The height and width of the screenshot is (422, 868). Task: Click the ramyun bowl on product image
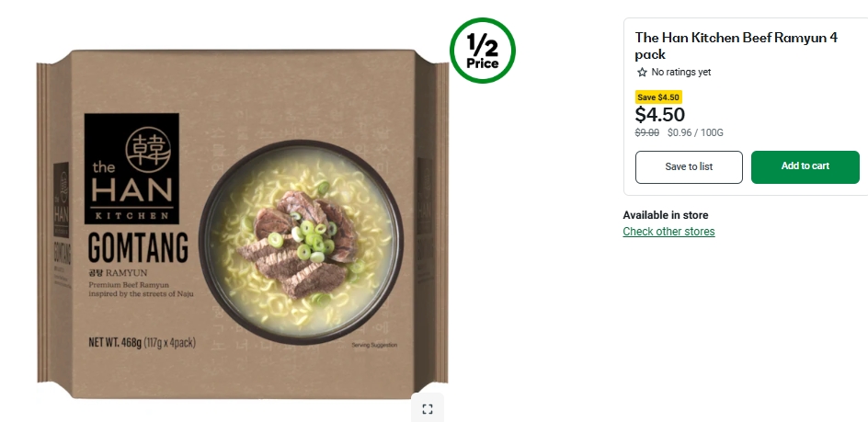tap(301, 242)
